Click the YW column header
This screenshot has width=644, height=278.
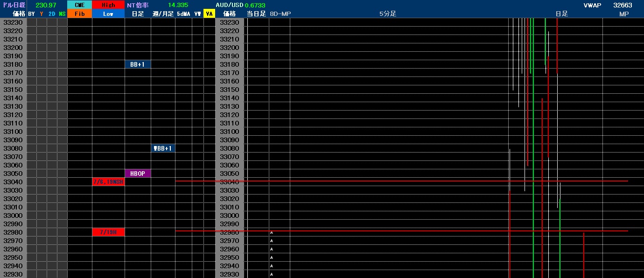(x=198, y=14)
